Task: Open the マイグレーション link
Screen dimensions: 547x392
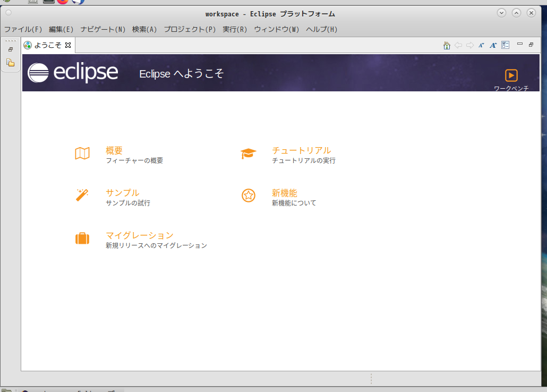Action: click(140, 235)
